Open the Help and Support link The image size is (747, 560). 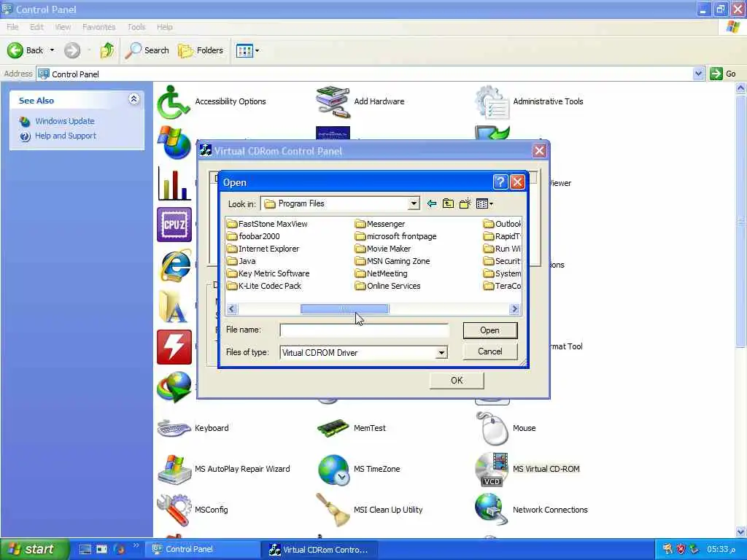tap(65, 136)
